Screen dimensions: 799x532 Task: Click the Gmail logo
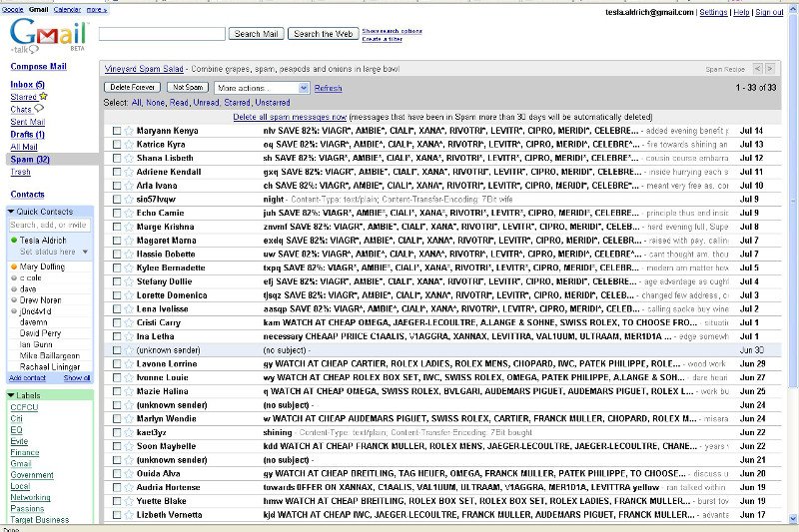click(x=40, y=38)
